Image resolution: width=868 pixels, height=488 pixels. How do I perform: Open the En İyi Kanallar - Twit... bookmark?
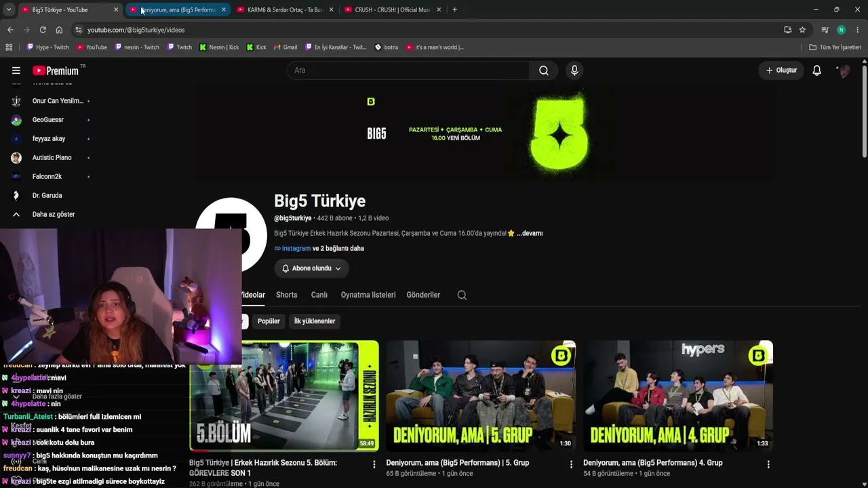pyautogui.click(x=335, y=47)
